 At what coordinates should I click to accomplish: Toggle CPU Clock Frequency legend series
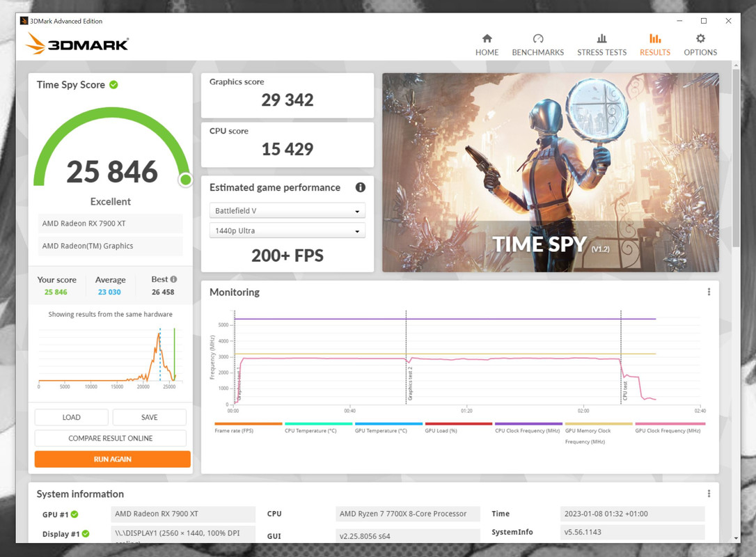coord(528,427)
